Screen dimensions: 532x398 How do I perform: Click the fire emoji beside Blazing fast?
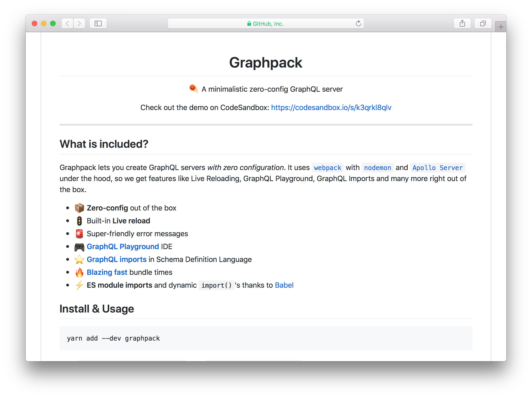[x=79, y=273]
